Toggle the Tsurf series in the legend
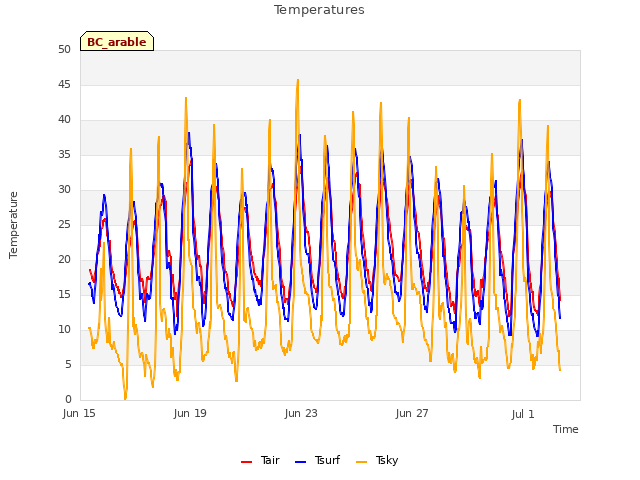The image size is (640, 480). pyautogui.click(x=318, y=460)
